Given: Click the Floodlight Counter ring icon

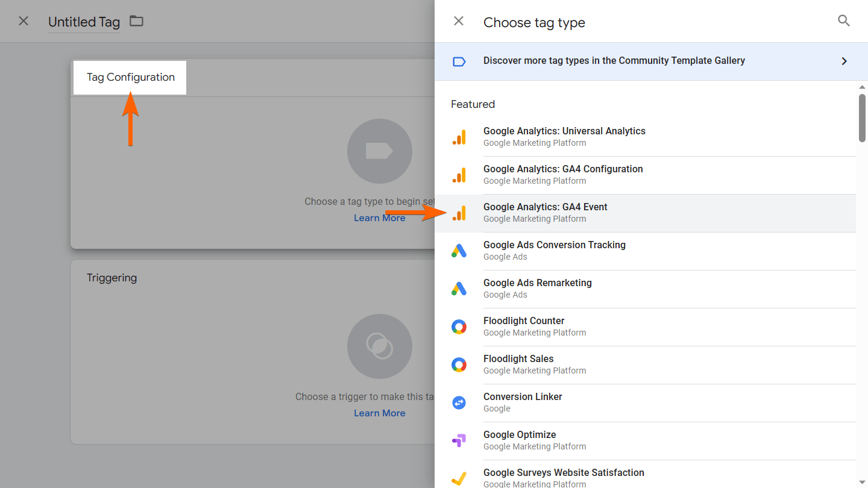Looking at the screenshot, I should (459, 327).
